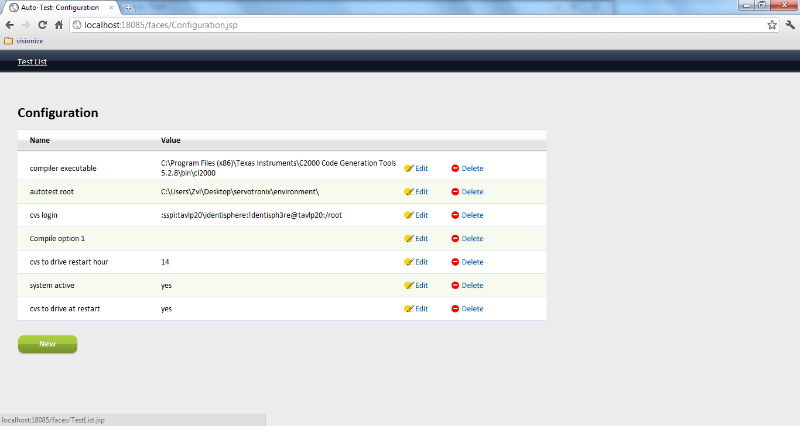
Task: Reload the Configuration page
Action: click(42, 25)
